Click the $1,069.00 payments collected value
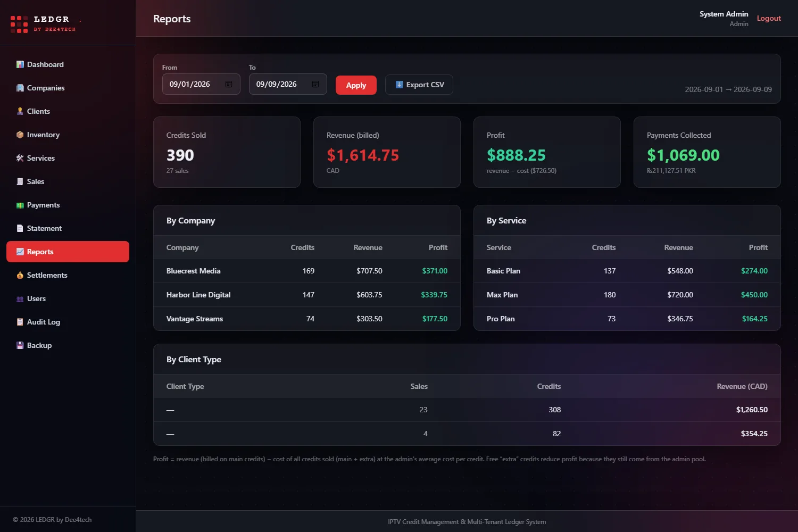The image size is (798, 532). [x=683, y=155]
